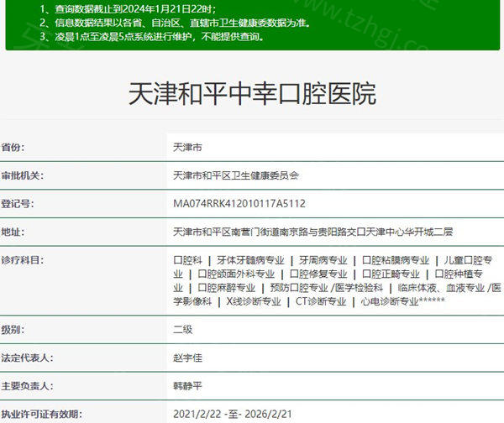Click the 审批机关 label

pyautogui.click(x=23, y=175)
